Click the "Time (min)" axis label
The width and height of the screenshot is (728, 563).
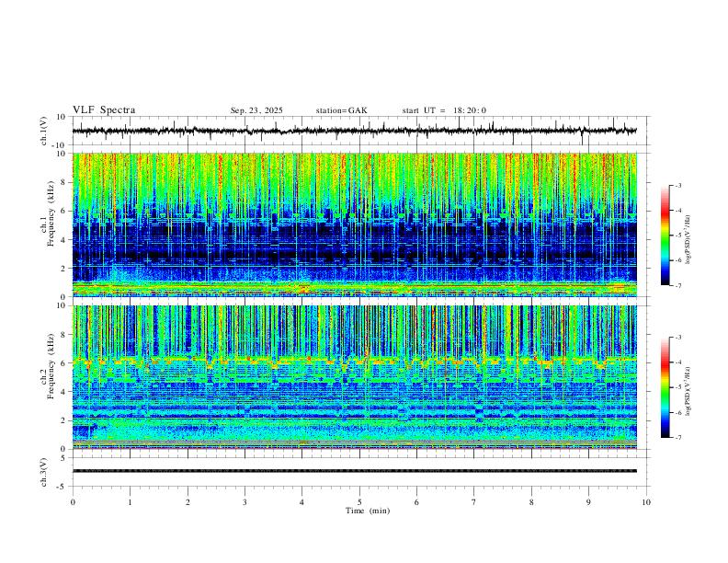tap(368, 511)
